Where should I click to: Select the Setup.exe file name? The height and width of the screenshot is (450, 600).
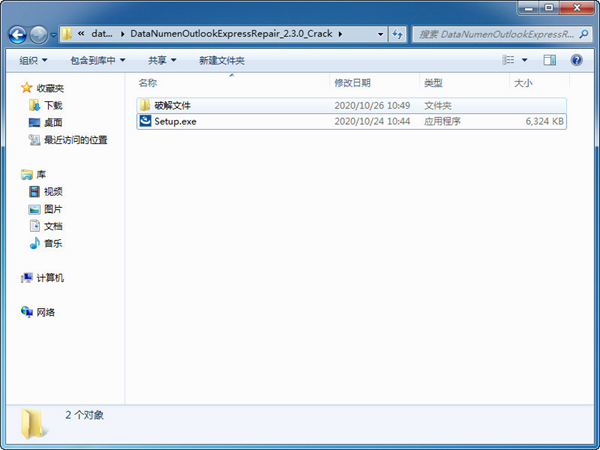tap(175, 122)
